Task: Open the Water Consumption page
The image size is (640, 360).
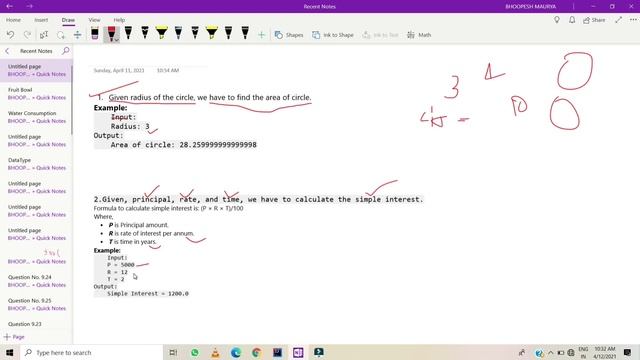Action: click(36, 117)
